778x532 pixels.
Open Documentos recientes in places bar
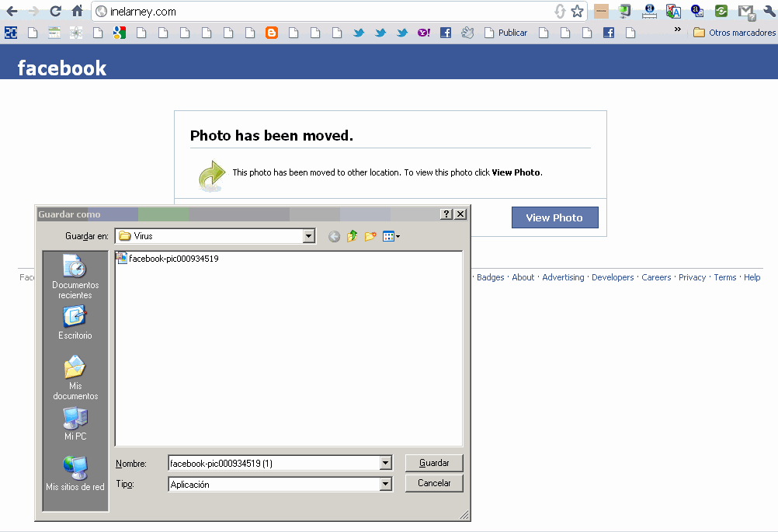(75, 276)
